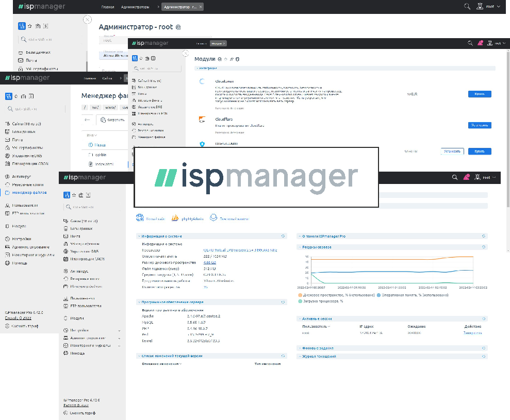This screenshot has height=420, width=510.
Task: Click the CloudLinux module logo
Action: click(202, 81)
